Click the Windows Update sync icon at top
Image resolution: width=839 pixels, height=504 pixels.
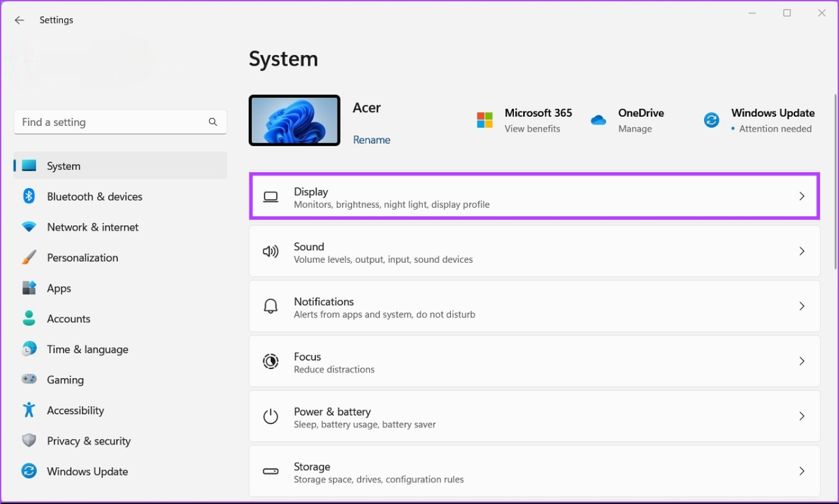pyautogui.click(x=711, y=120)
